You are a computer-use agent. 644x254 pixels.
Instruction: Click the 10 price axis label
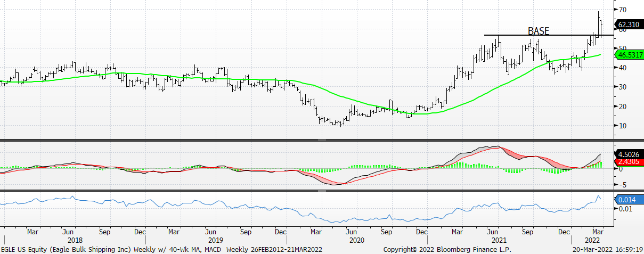coord(623,126)
